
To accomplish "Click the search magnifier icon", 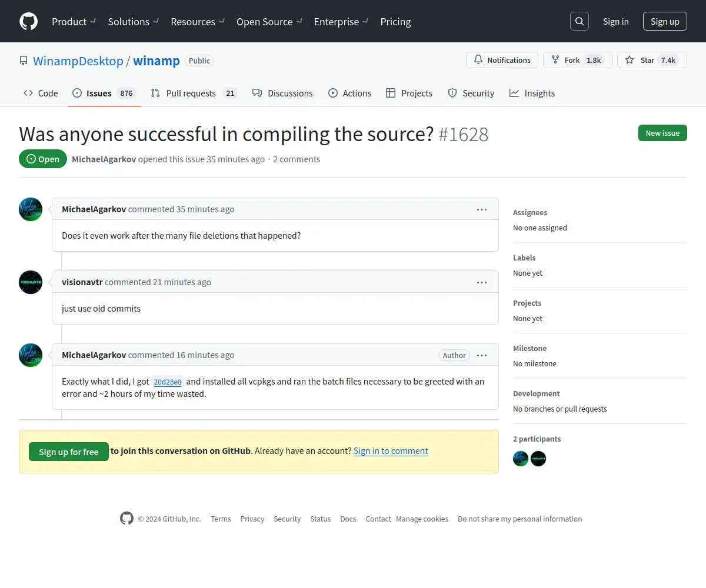I will pyautogui.click(x=580, y=21).
